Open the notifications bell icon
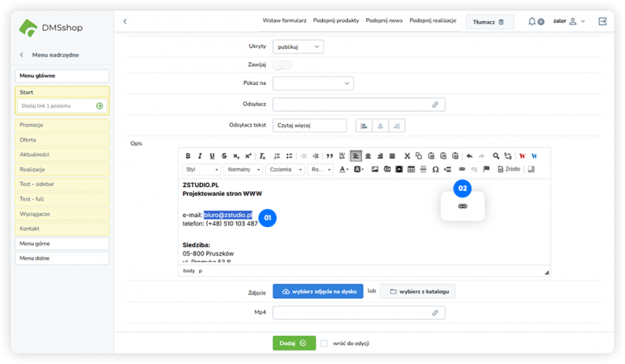Image resolution: width=625 pixels, height=364 pixels. tap(532, 21)
